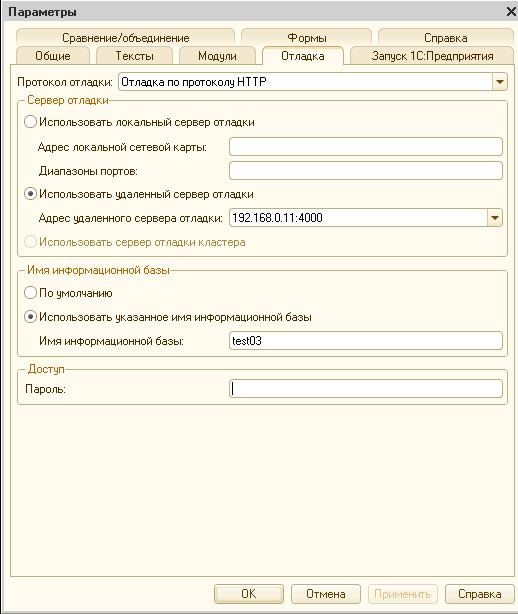This screenshot has height=614, width=518.
Task: Open the Формы tab
Action: point(307,38)
